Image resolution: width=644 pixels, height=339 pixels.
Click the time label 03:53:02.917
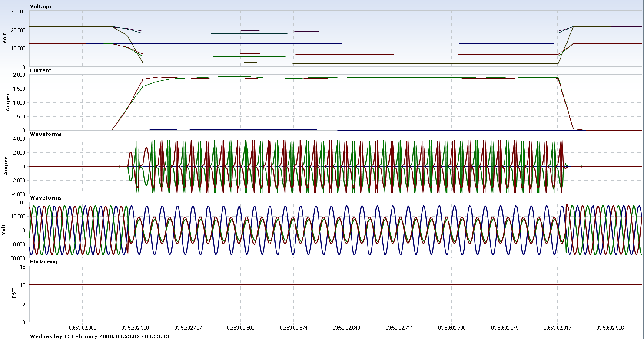coord(557,328)
